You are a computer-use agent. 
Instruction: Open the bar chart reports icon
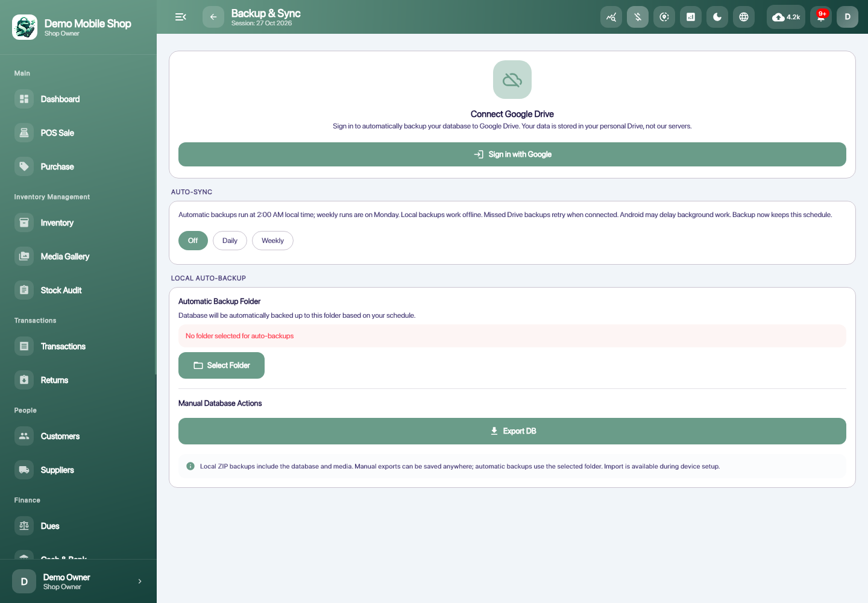(691, 17)
